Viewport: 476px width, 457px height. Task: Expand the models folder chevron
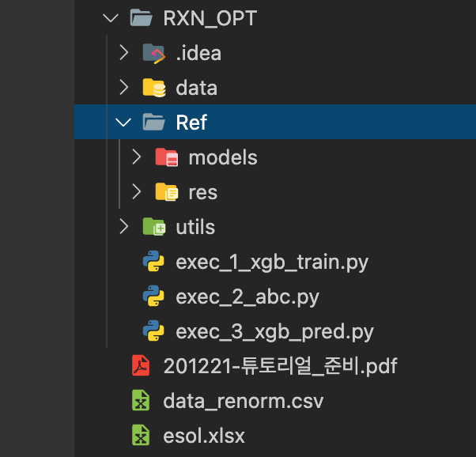click(x=137, y=157)
